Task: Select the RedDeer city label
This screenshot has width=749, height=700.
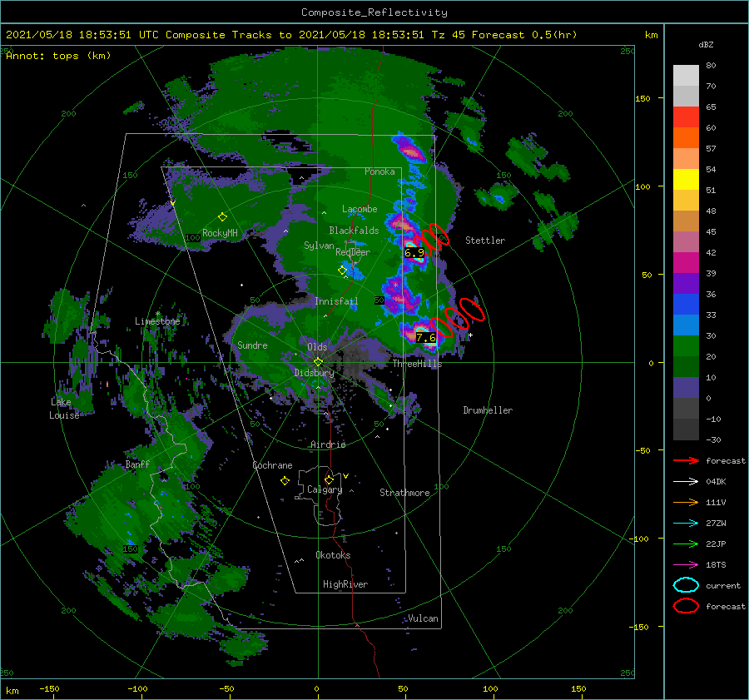Action: tap(353, 252)
